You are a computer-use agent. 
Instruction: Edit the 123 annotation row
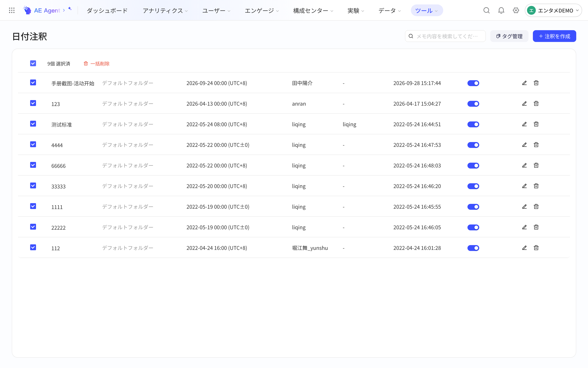(524, 104)
